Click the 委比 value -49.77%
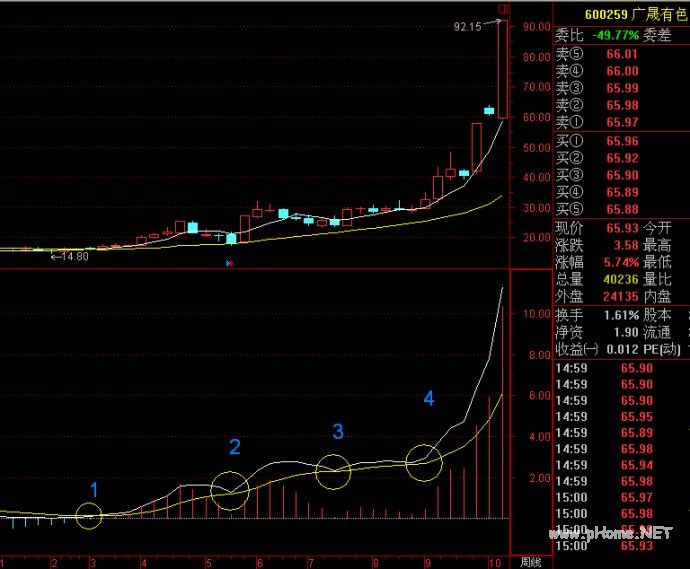 [615, 35]
